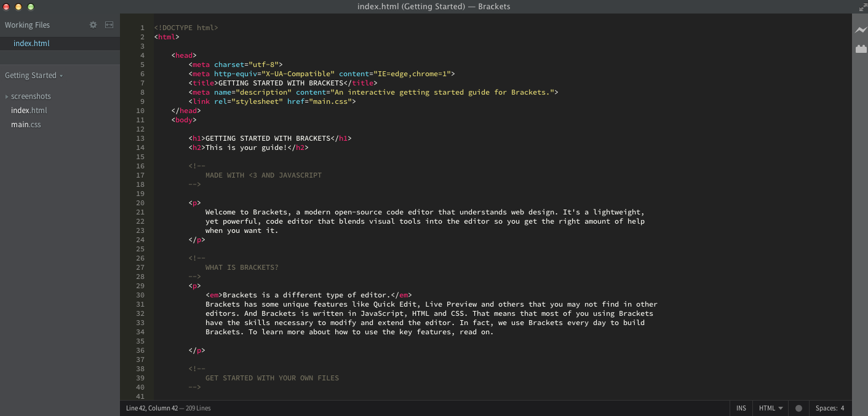Viewport: 868px width, 416px height.
Task: Click the "main.css" href value
Action: click(x=330, y=101)
